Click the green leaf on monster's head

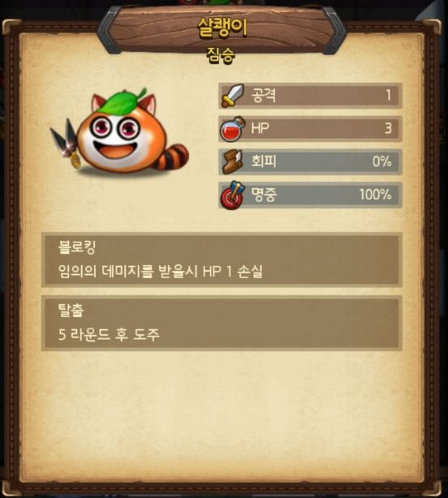(x=121, y=101)
